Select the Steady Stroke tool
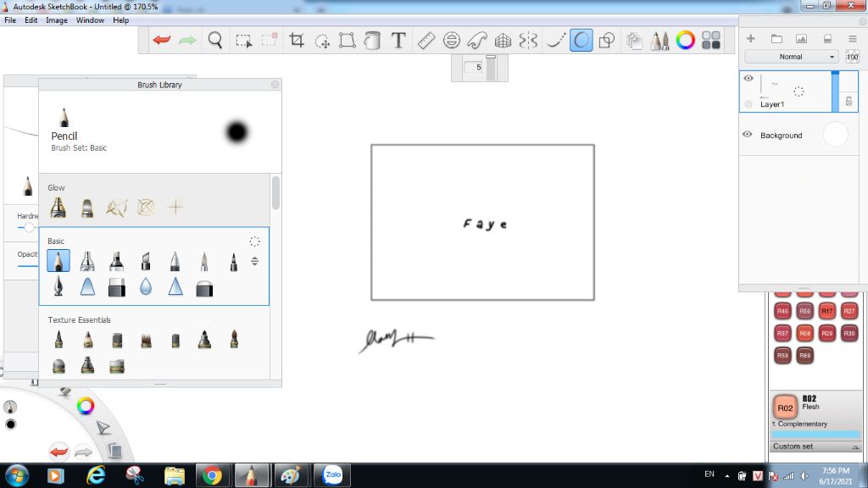This screenshot has width=868, height=488. (555, 40)
